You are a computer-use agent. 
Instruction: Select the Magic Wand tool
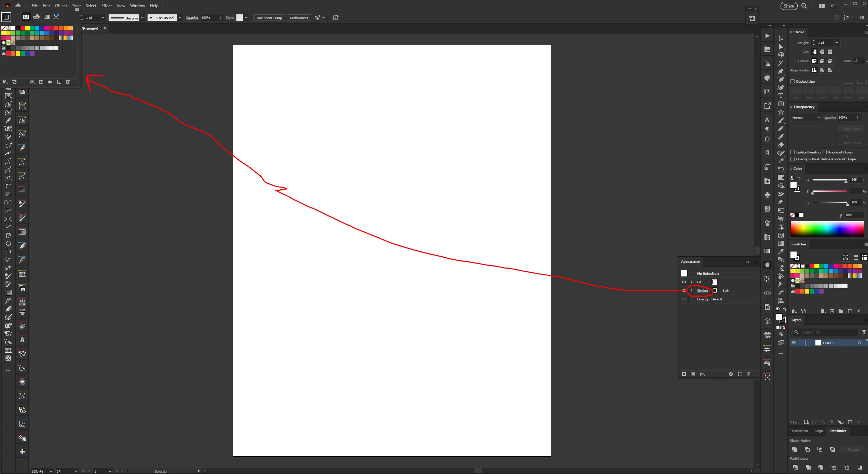[x=781, y=63]
